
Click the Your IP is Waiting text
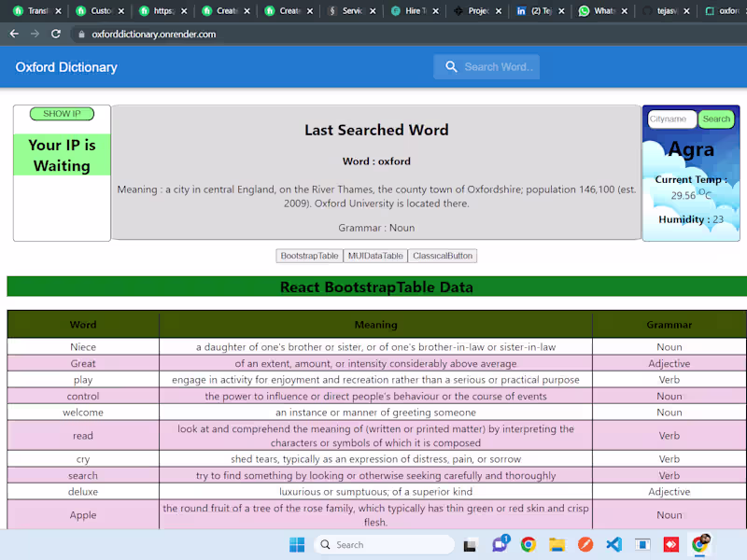[62, 155]
